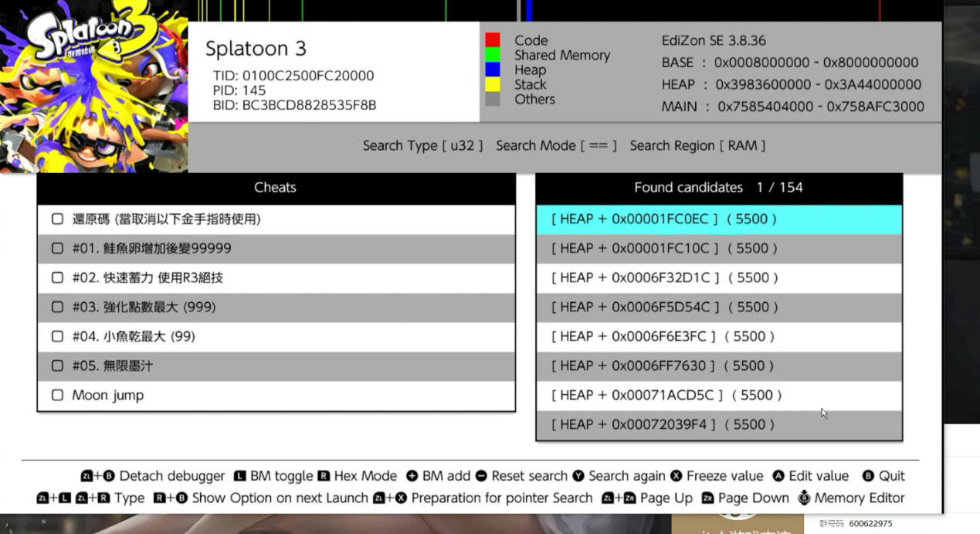Turn on #05 無限墨汁 checkbox

57,366
